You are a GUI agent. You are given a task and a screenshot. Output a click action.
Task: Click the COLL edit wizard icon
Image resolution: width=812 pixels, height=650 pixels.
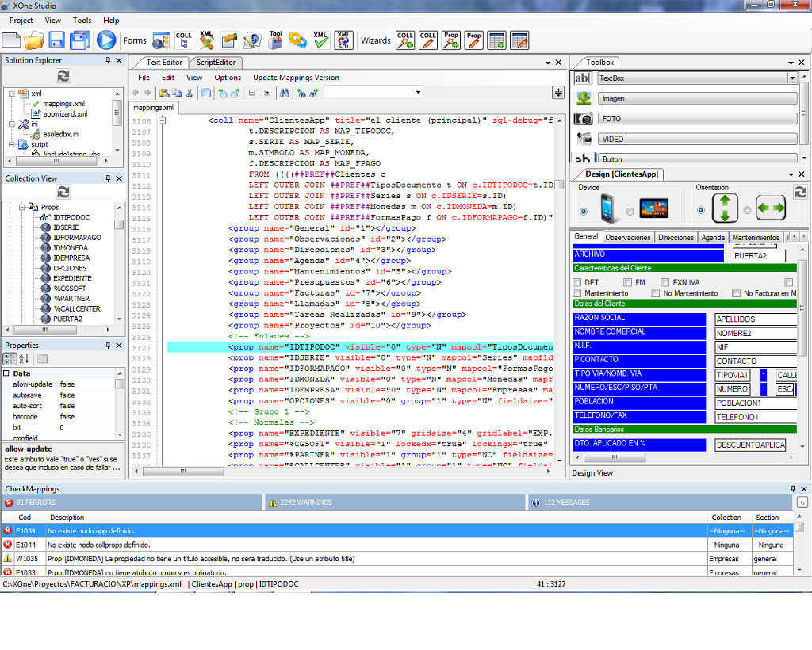click(428, 40)
